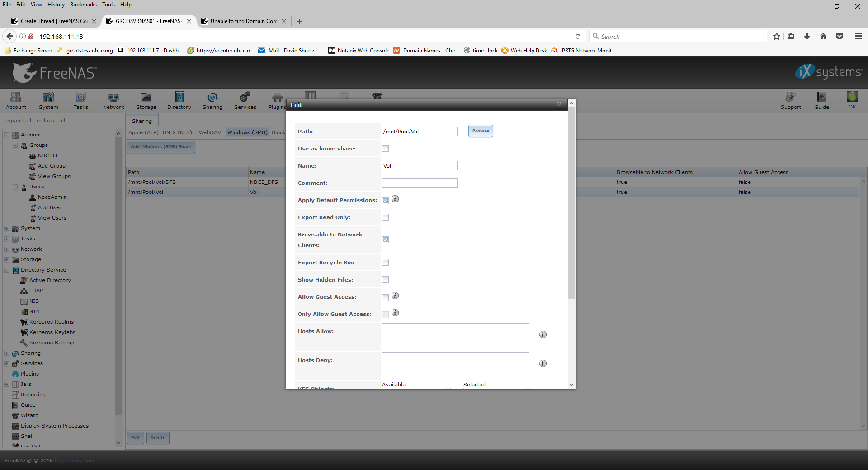The image size is (868, 470).
Task: Collapse the Users tree node
Action: click(x=15, y=187)
